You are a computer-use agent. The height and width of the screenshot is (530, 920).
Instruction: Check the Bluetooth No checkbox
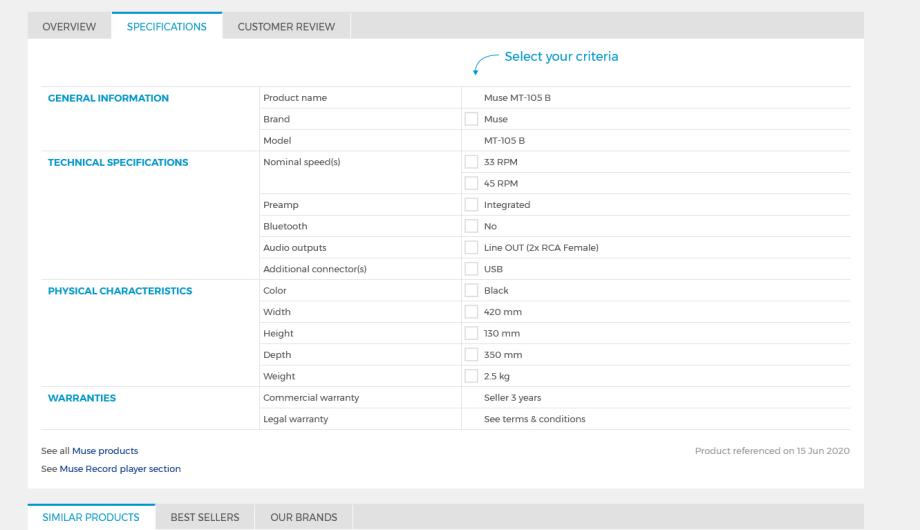[x=472, y=226]
